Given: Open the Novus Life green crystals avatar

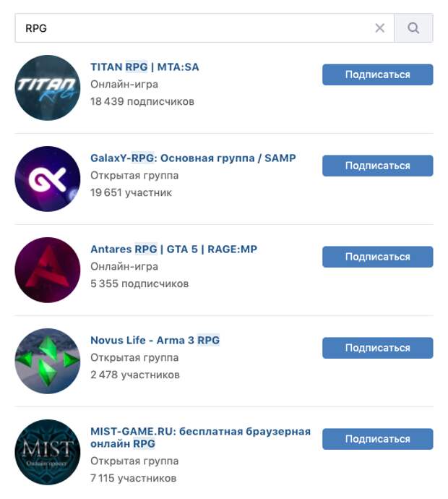Looking at the screenshot, I should [48, 361].
